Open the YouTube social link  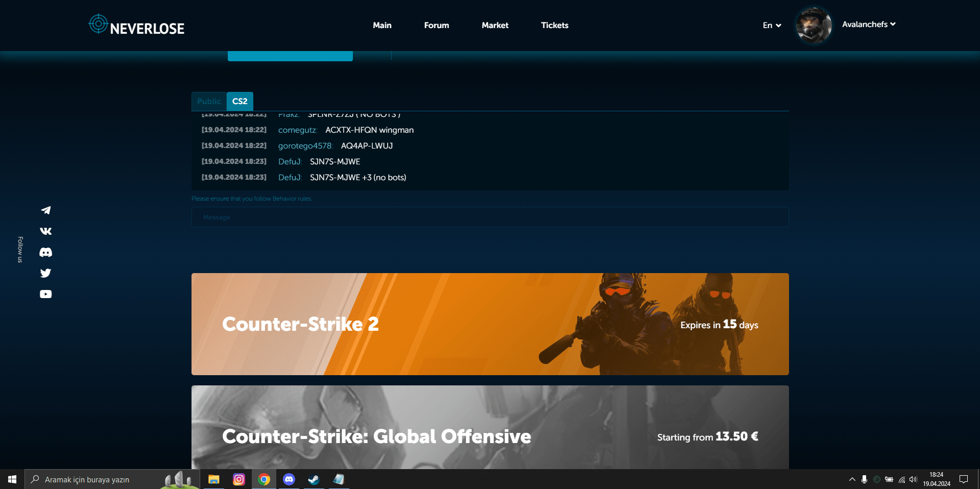(46, 294)
